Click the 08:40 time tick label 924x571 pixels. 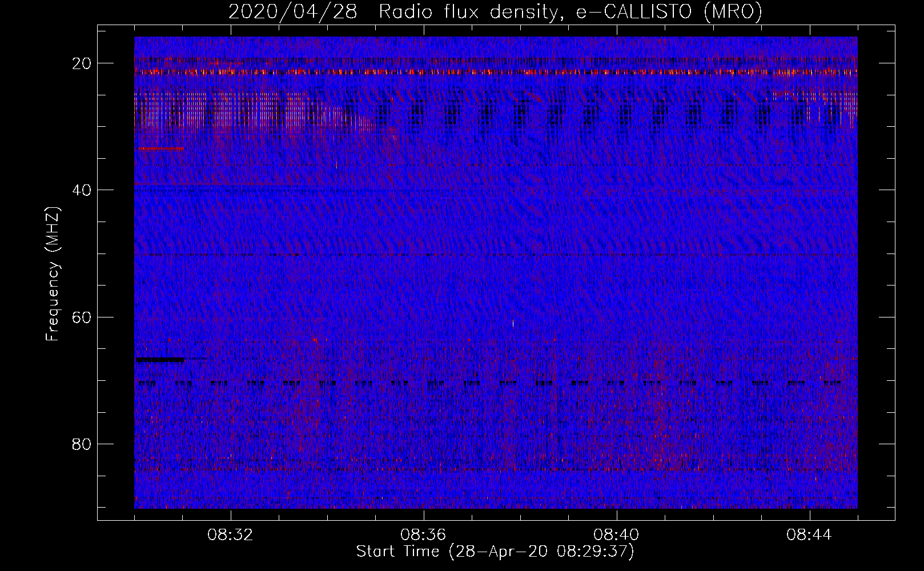(616, 535)
